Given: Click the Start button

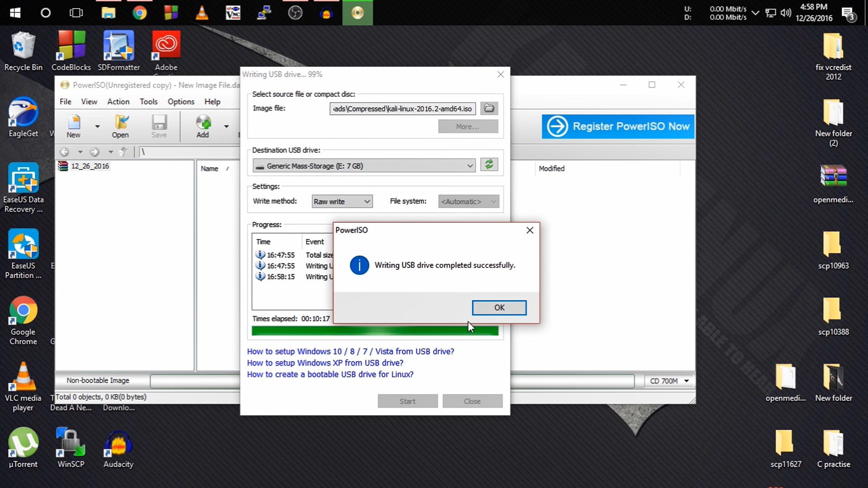Looking at the screenshot, I should click(407, 401).
